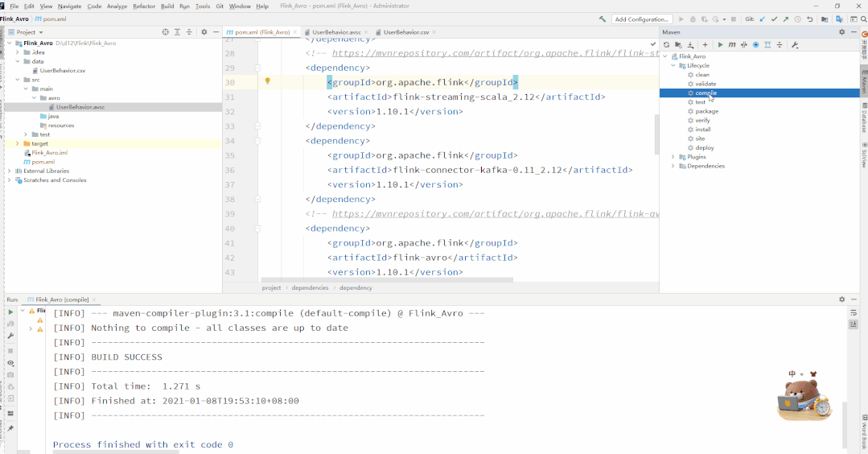
Task: Collapse all in Maven panel
Action: (x=780, y=45)
